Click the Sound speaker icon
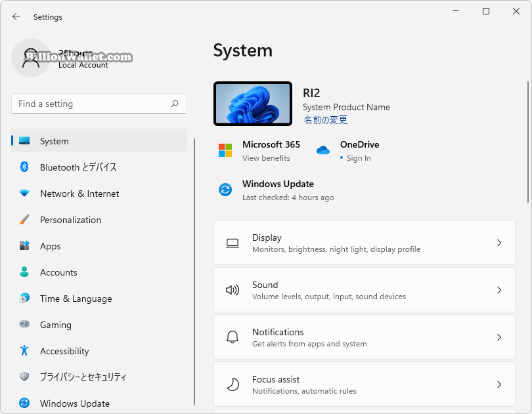The height and width of the screenshot is (414, 532). [x=233, y=290]
